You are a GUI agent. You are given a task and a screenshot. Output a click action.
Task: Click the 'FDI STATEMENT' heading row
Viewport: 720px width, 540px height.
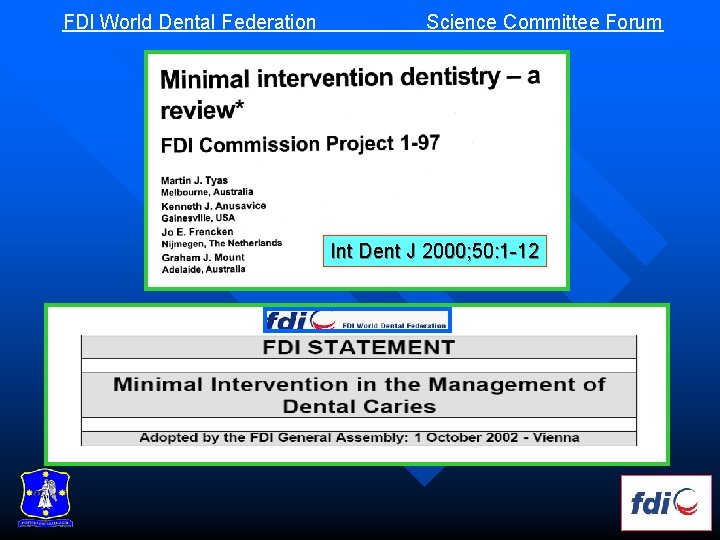359,347
